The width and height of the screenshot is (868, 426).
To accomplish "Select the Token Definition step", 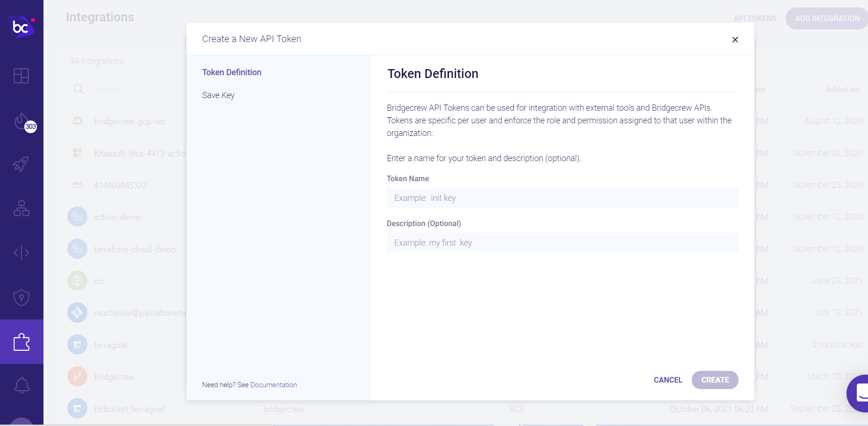I will (232, 72).
